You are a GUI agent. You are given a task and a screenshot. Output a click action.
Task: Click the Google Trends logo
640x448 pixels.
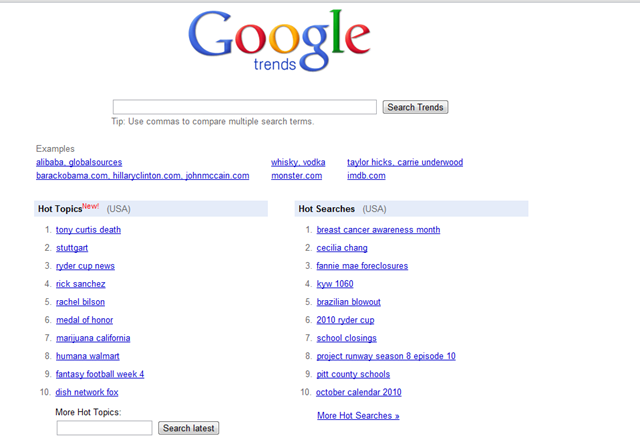pos(279,40)
